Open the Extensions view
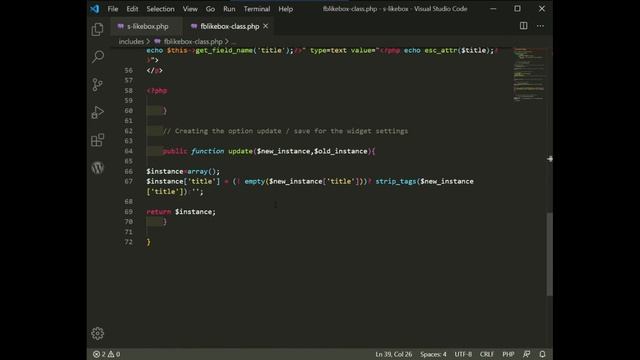This screenshot has height=360, width=640. pos(98,140)
